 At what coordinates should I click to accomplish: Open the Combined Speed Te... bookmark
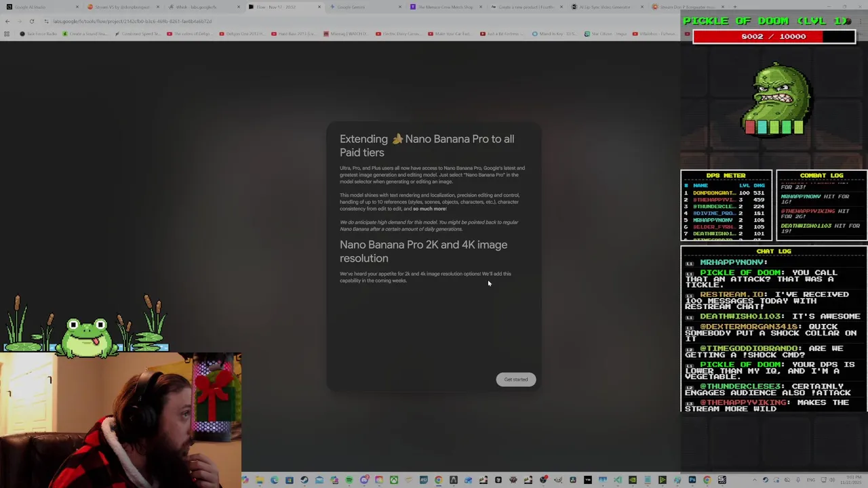coord(138,34)
